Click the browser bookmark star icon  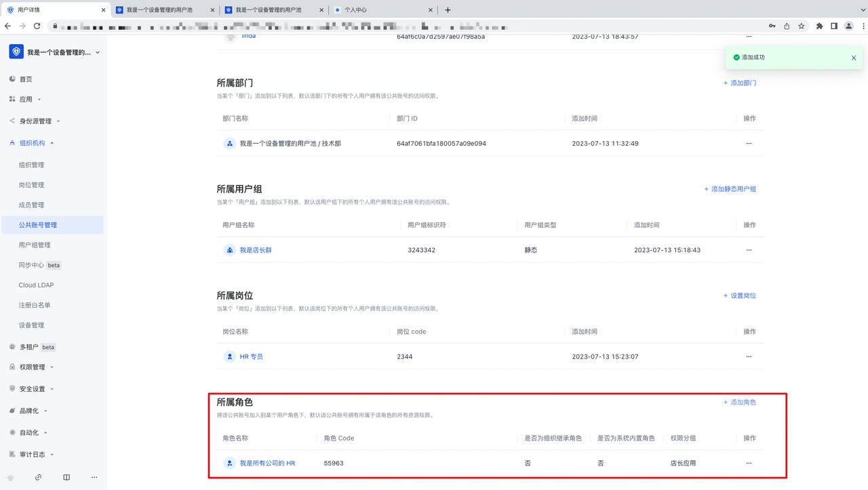(802, 26)
